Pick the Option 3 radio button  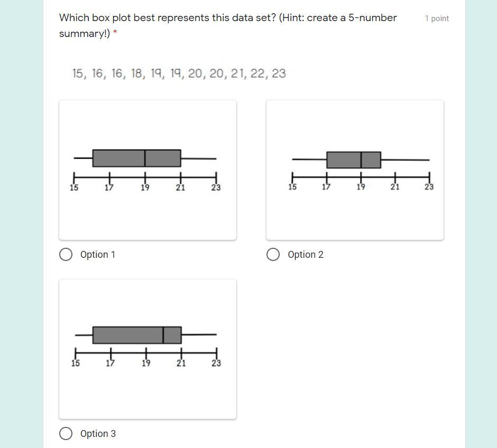click(x=66, y=434)
